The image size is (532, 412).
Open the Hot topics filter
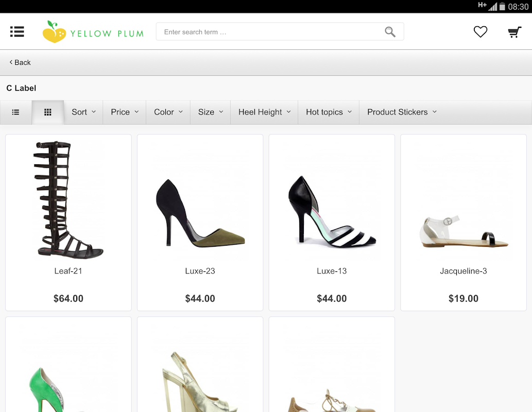(x=329, y=112)
